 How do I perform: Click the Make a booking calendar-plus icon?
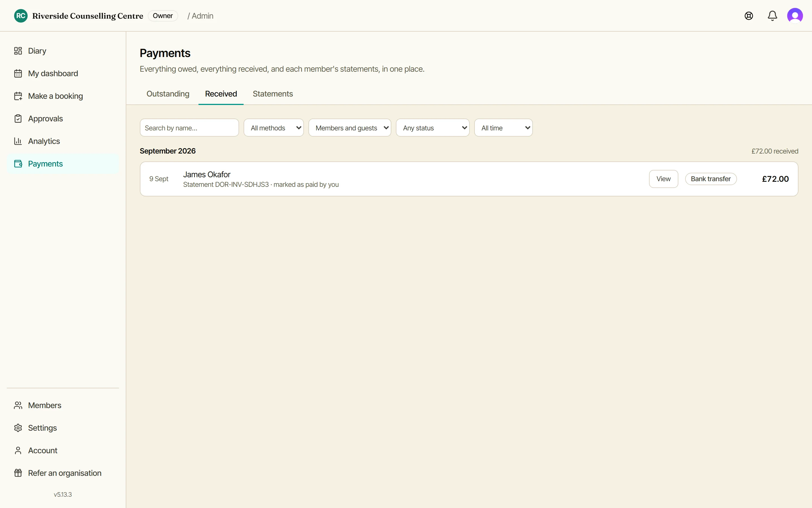18,96
